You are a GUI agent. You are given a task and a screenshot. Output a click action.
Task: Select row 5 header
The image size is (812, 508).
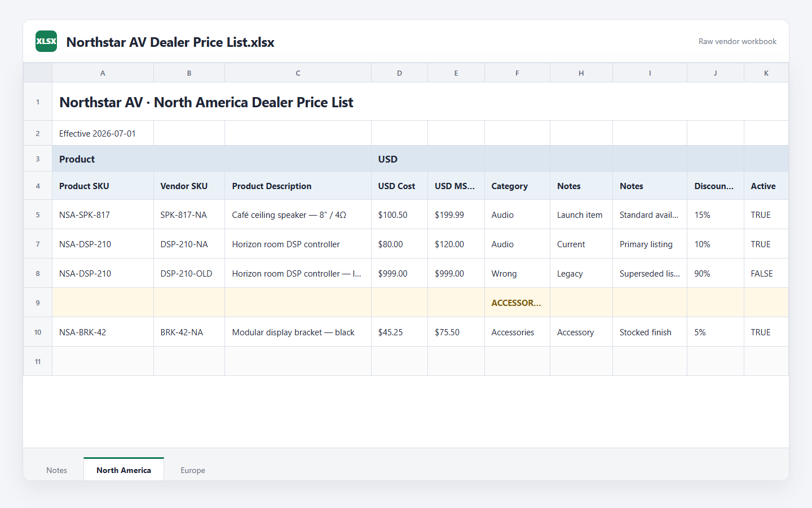38,214
